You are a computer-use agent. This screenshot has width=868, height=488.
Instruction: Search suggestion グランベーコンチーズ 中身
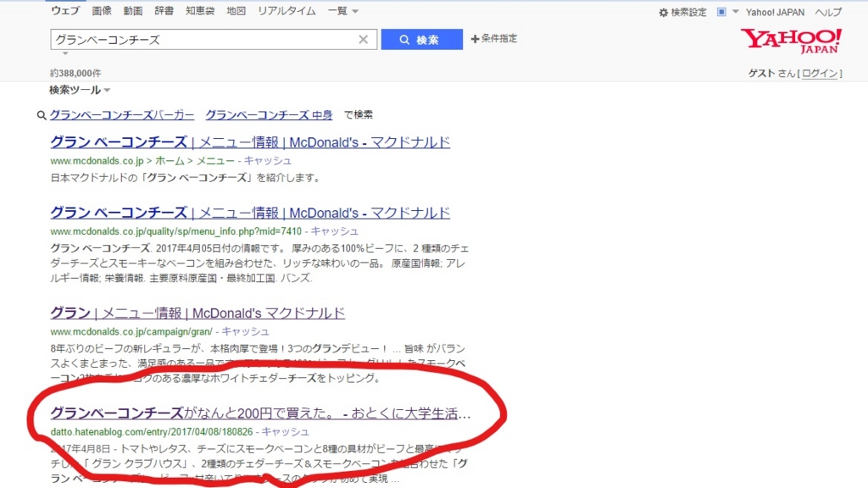coord(269,114)
